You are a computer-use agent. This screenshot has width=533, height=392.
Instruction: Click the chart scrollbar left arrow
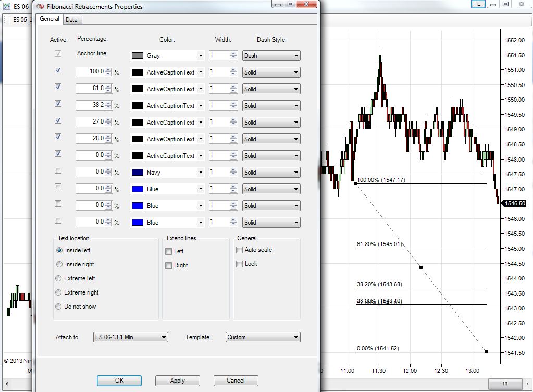coord(7,384)
